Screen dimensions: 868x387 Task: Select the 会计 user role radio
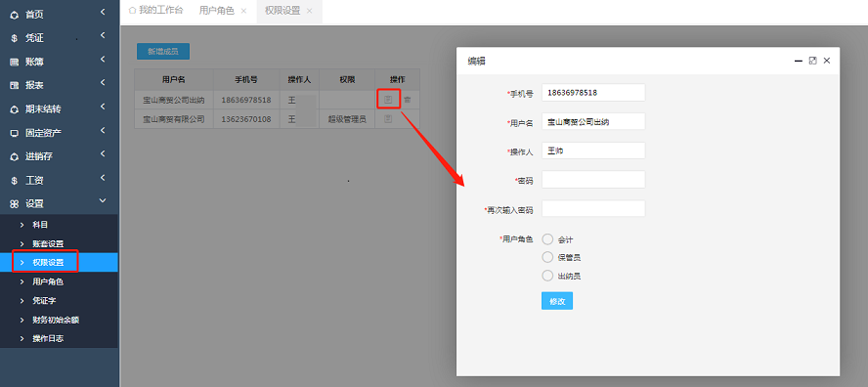click(x=547, y=239)
